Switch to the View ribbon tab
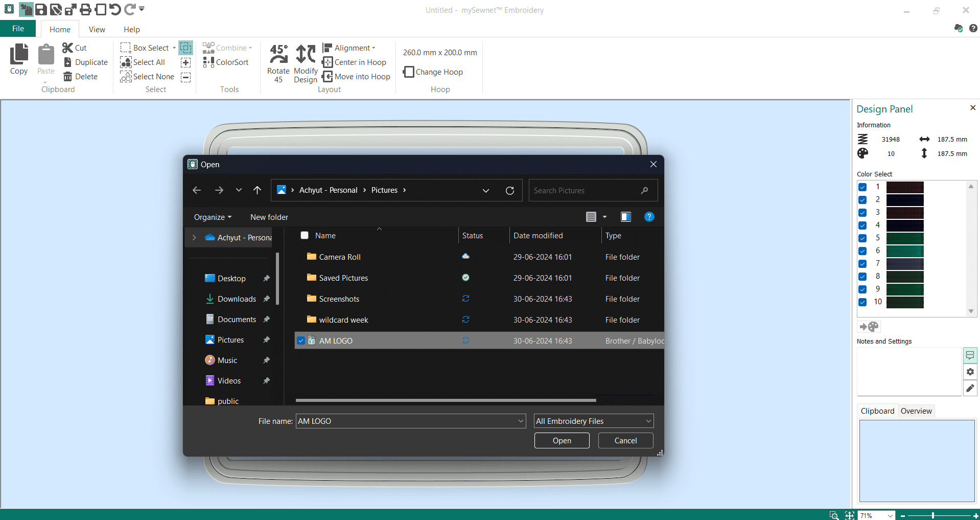 (97, 30)
